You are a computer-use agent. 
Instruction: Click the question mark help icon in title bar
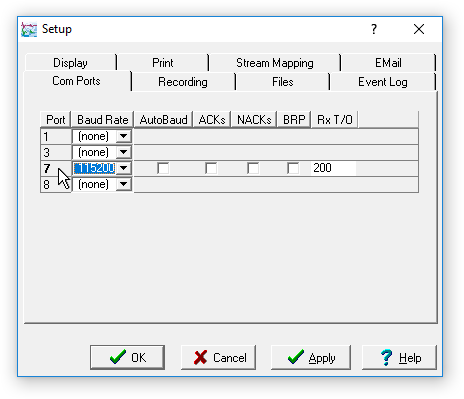point(374,29)
